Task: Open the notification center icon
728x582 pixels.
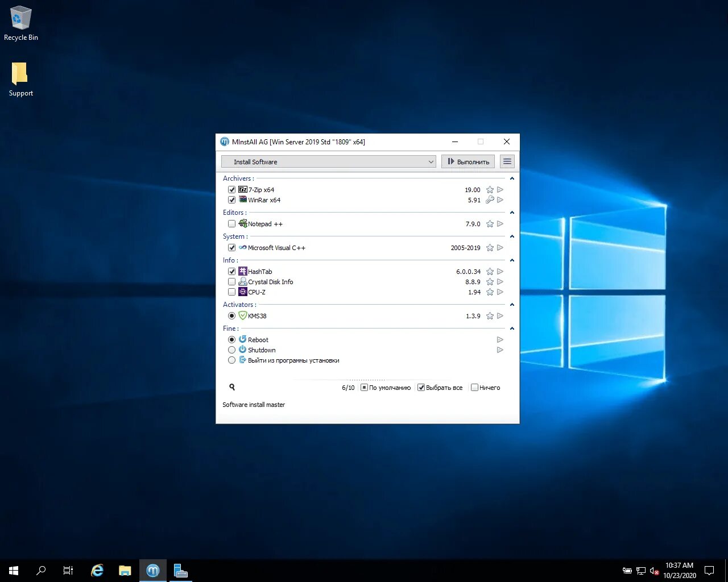Action: click(709, 571)
